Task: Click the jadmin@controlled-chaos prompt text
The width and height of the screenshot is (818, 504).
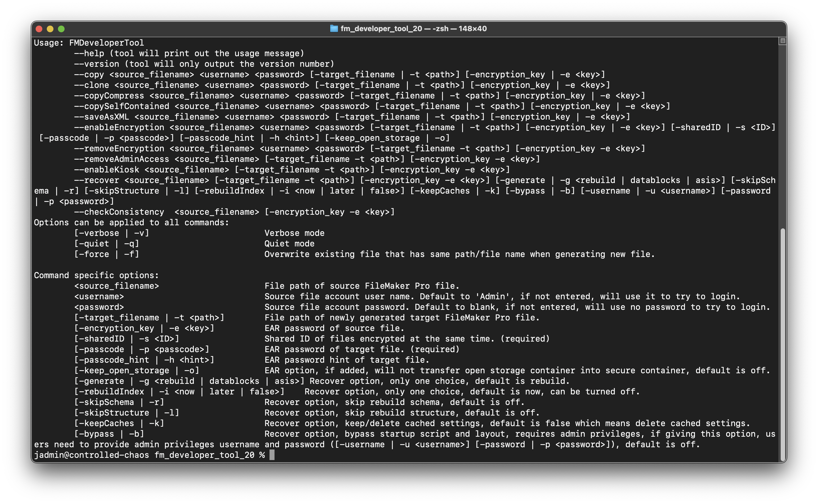Action: point(91,455)
